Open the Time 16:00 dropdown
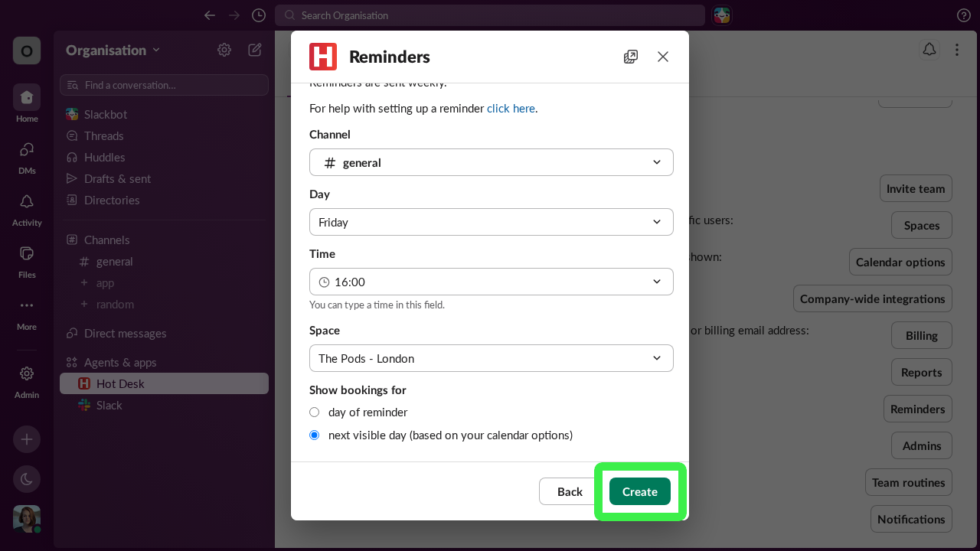This screenshot has height=551, width=980. [x=492, y=282]
